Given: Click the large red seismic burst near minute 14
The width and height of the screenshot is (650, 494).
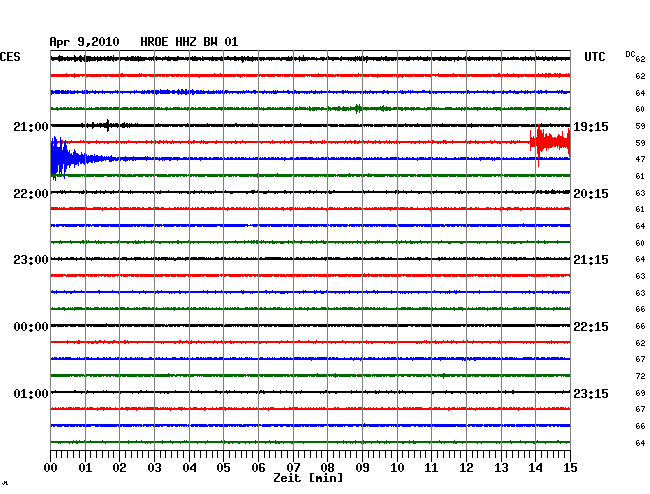Looking at the screenshot, I should [x=550, y=144].
